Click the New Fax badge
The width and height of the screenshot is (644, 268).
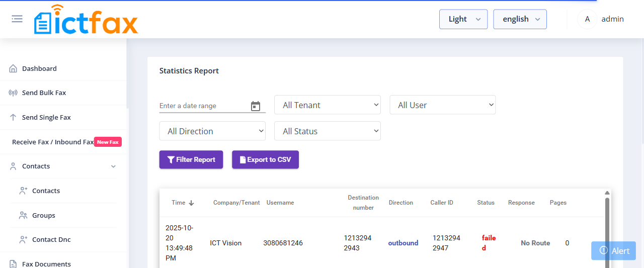(108, 142)
